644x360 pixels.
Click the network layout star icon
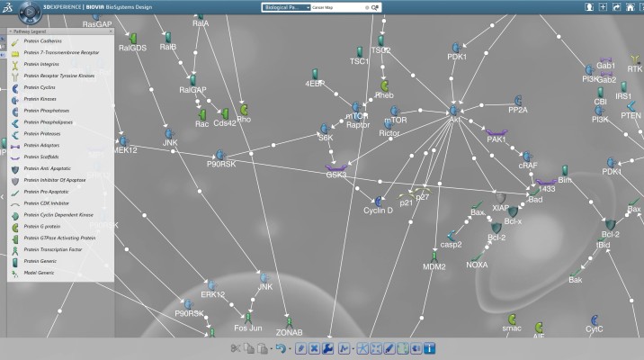[362, 348]
